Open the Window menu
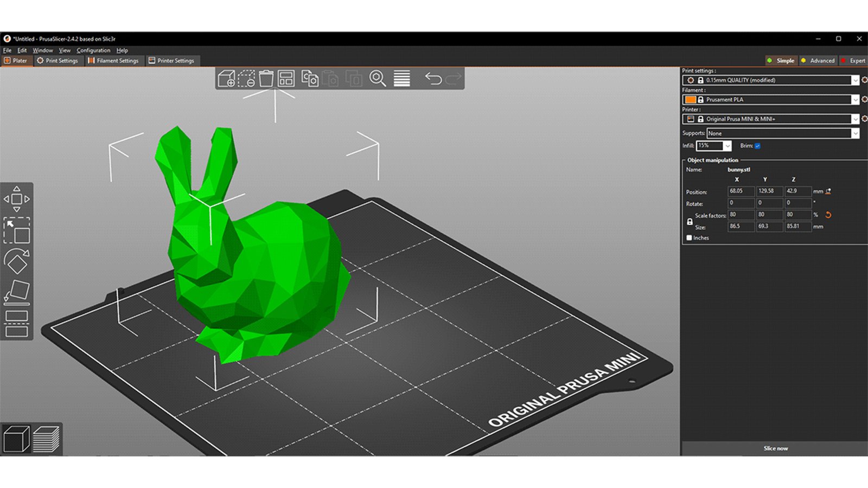 click(x=43, y=50)
